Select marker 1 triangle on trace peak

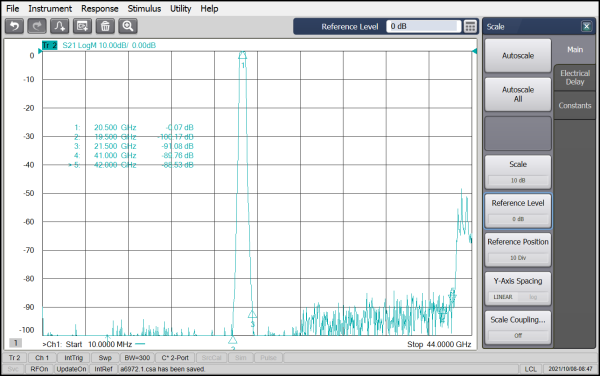click(x=242, y=55)
